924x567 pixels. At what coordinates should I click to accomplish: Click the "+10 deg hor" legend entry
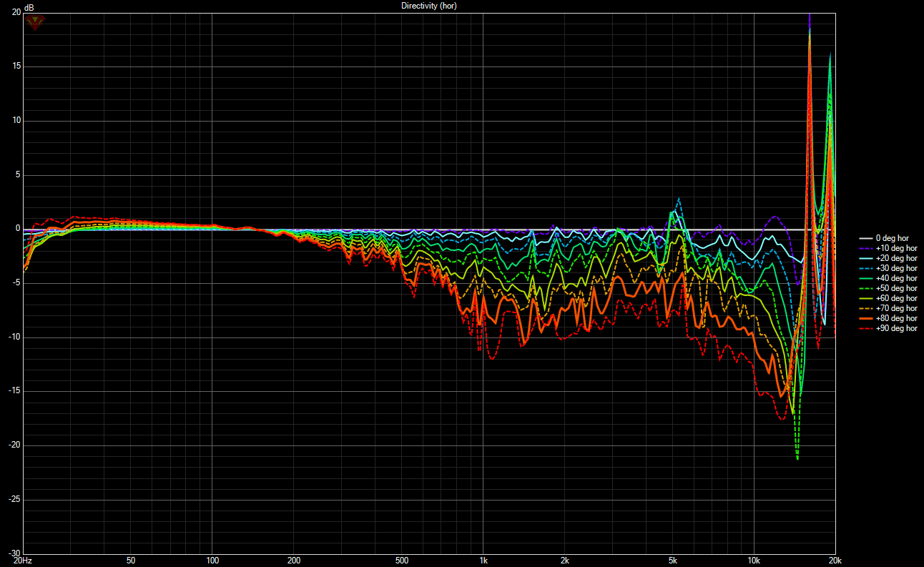(x=888, y=248)
